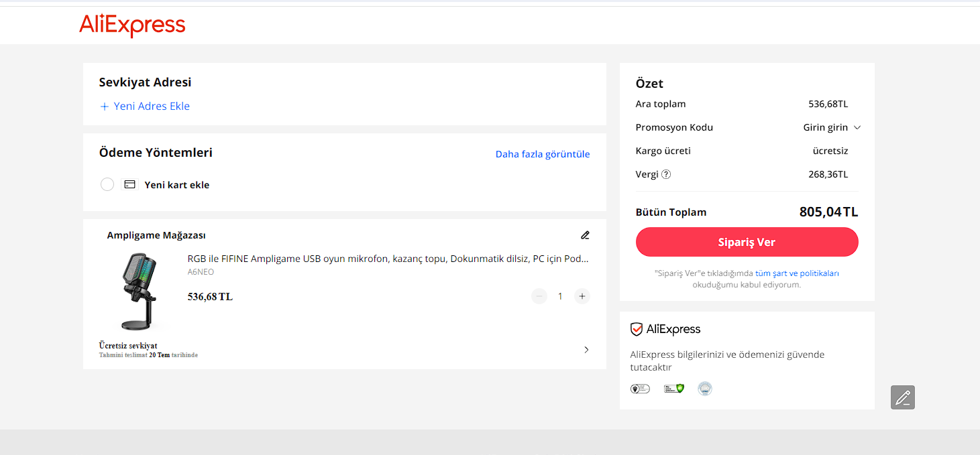Open the floating gray pencil edit button

click(x=903, y=397)
